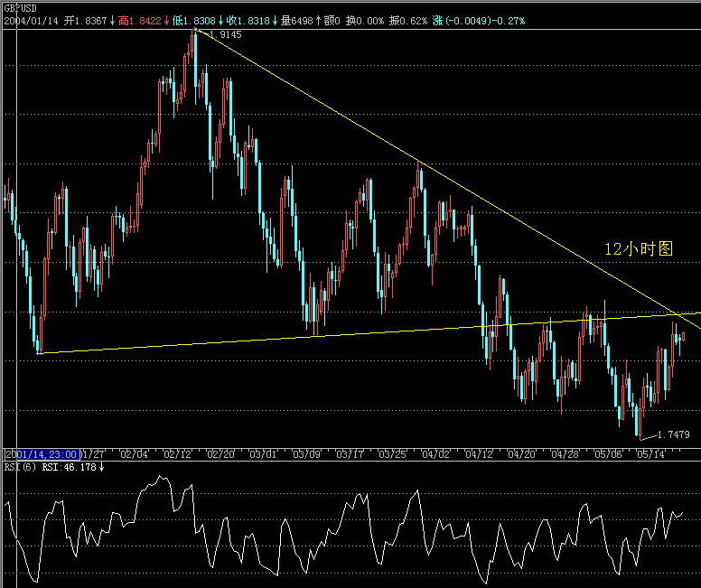
Task: Click the 1.7479 low price label
Action: pos(673,434)
